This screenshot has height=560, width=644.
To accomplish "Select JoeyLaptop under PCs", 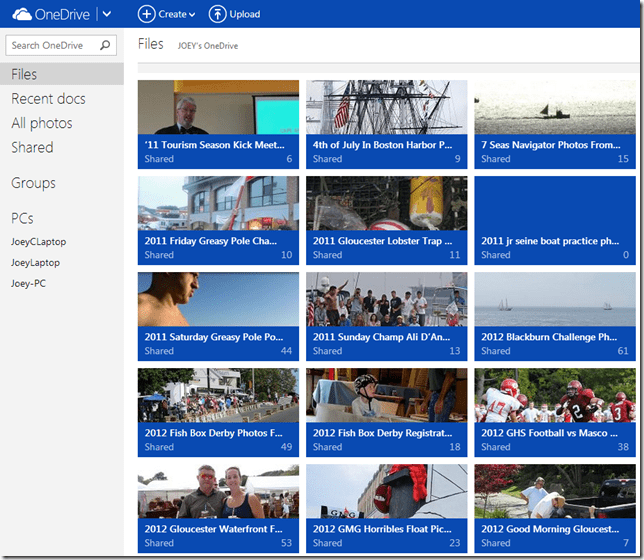I will [35, 262].
